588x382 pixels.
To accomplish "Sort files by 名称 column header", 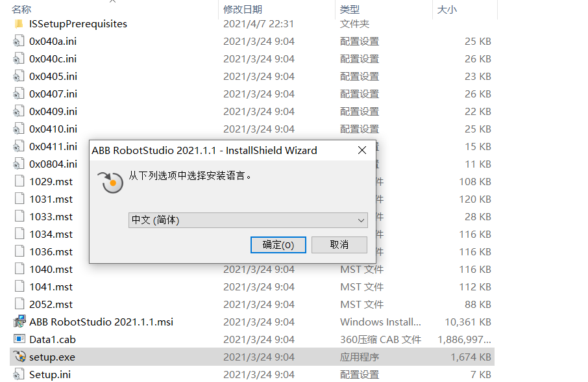I will click(21, 9).
